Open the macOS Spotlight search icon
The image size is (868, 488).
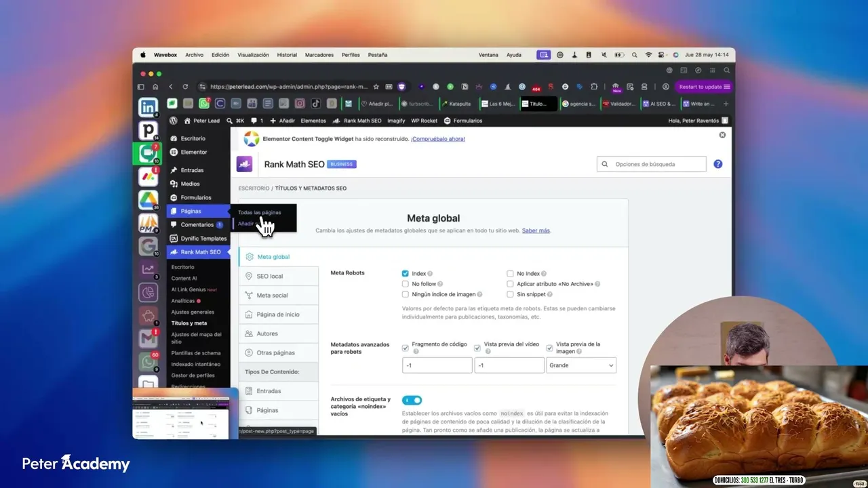click(x=634, y=55)
